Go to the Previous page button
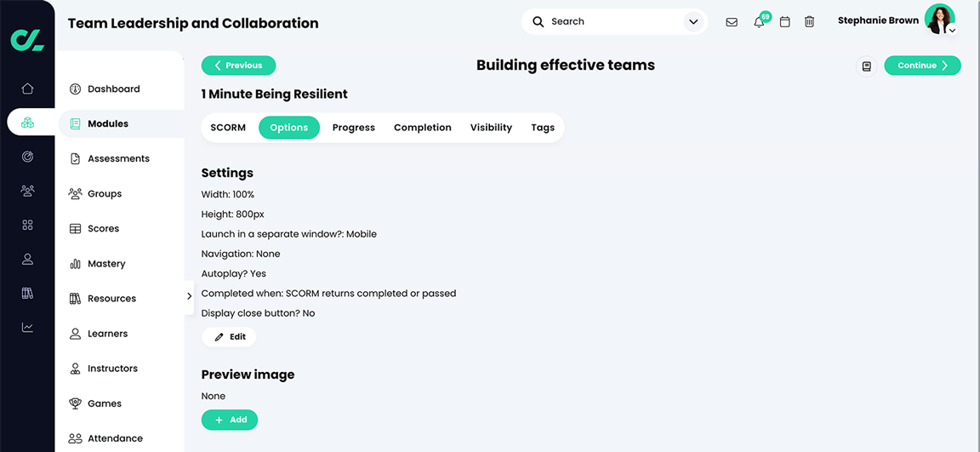980x452 pixels. 238,66
